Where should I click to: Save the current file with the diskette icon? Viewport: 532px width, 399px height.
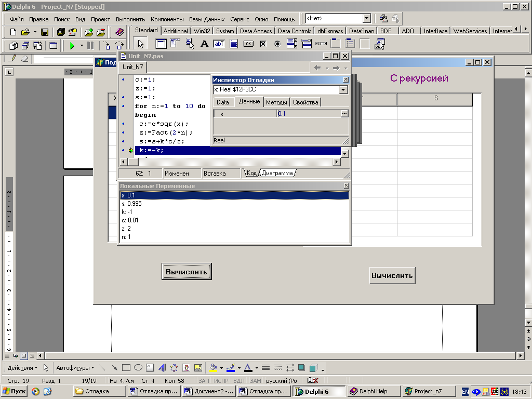tap(45, 32)
